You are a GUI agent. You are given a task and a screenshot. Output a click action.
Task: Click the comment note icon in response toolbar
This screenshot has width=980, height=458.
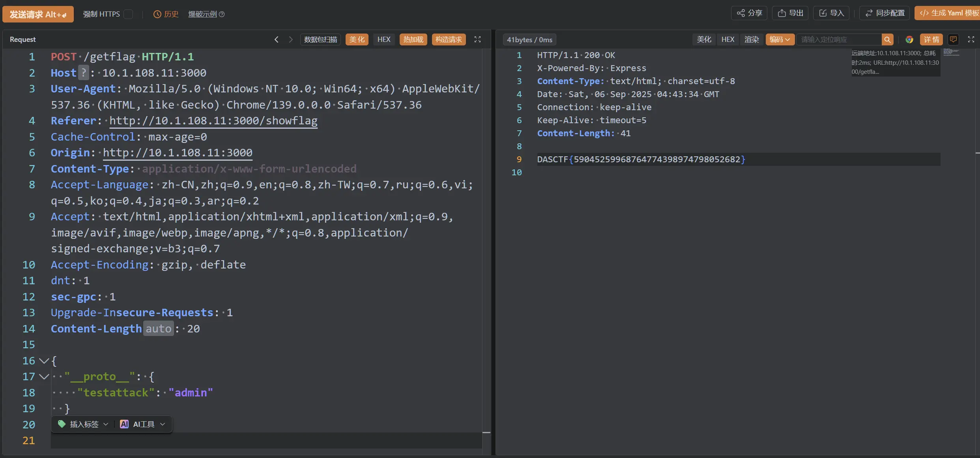tap(954, 39)
